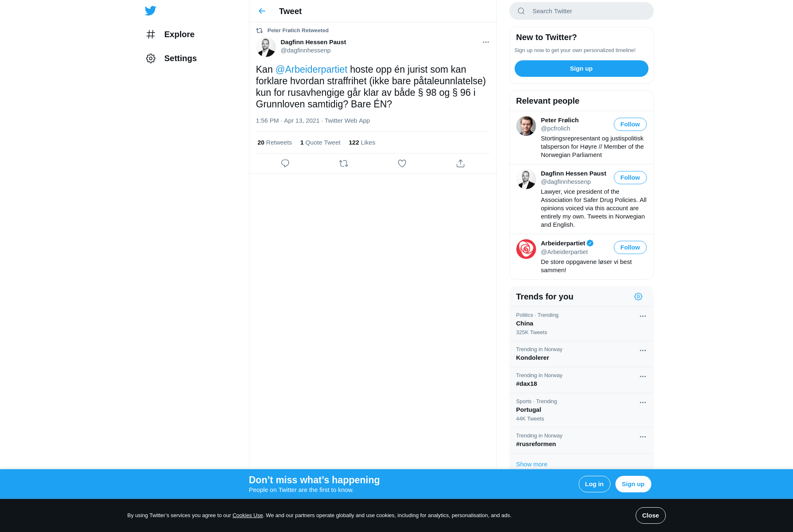This screenshot has height=532, width=793.
Task: Retweet using the retweet arrows icon
Action: 344,164
